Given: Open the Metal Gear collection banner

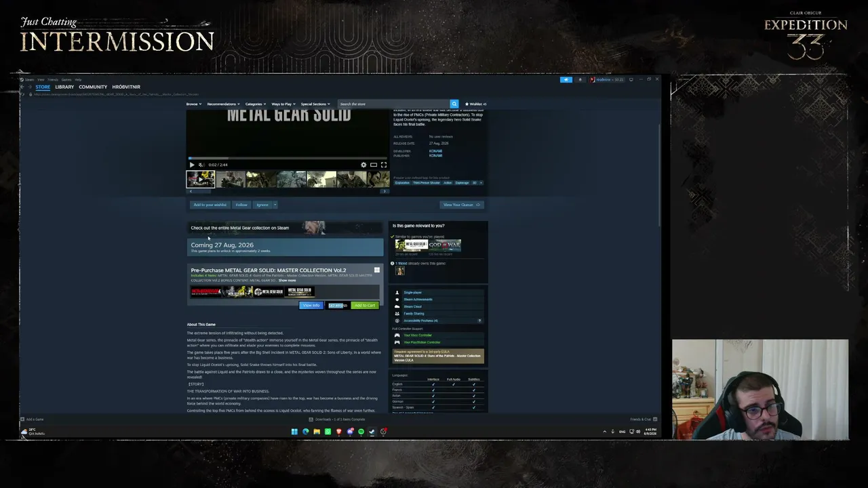Looking at the screenshot, I should (x=285, y=228).
